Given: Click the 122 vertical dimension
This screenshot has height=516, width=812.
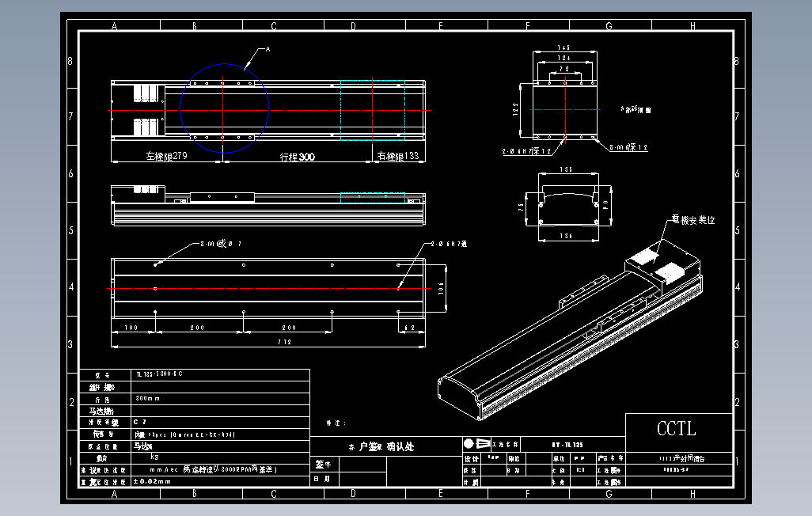Looking at the screenshot, I should [515, 108].
